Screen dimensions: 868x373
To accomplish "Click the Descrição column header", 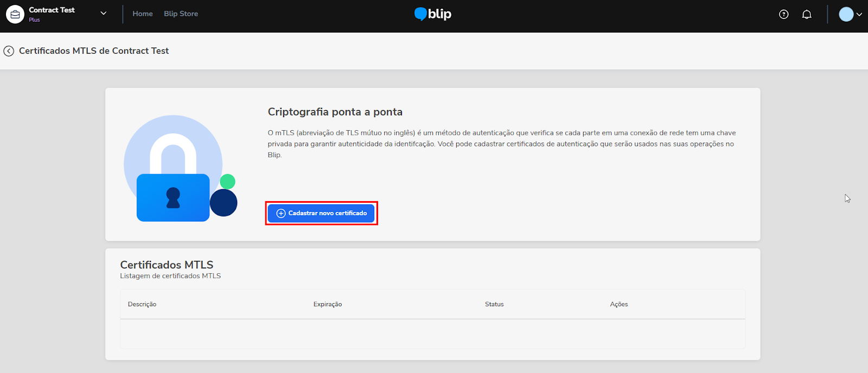I will (142, 304).
